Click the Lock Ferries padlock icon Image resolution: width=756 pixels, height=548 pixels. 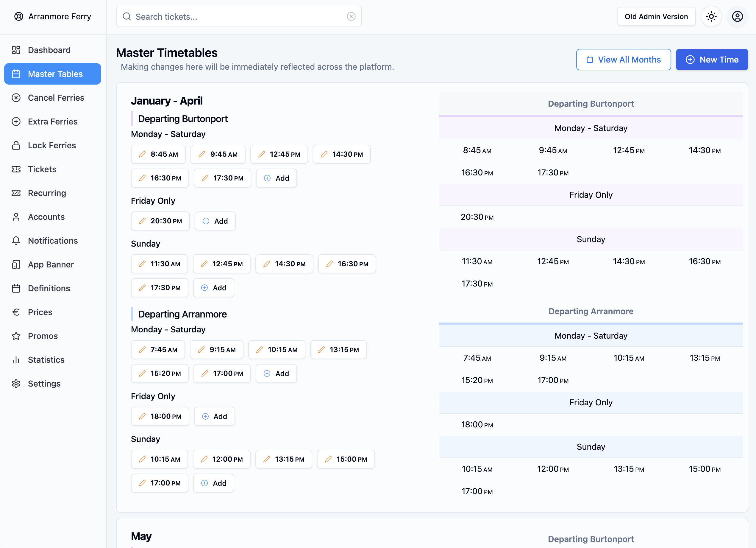click(x=16, y=145)
